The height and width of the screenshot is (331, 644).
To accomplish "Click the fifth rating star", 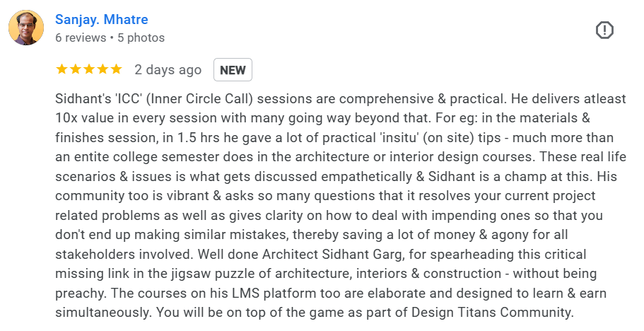I will tap(116, 69).
